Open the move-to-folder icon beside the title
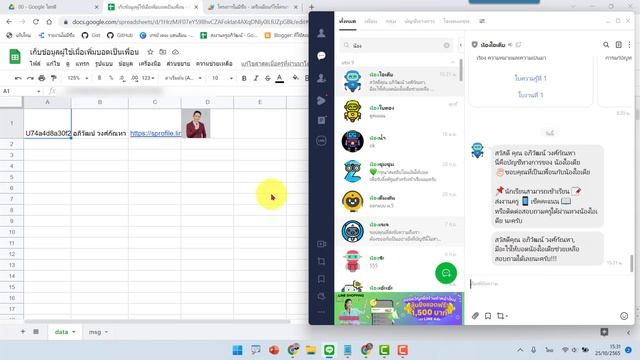Image resolution: width=640 pixels, height=360 pixels. (162, 52)
